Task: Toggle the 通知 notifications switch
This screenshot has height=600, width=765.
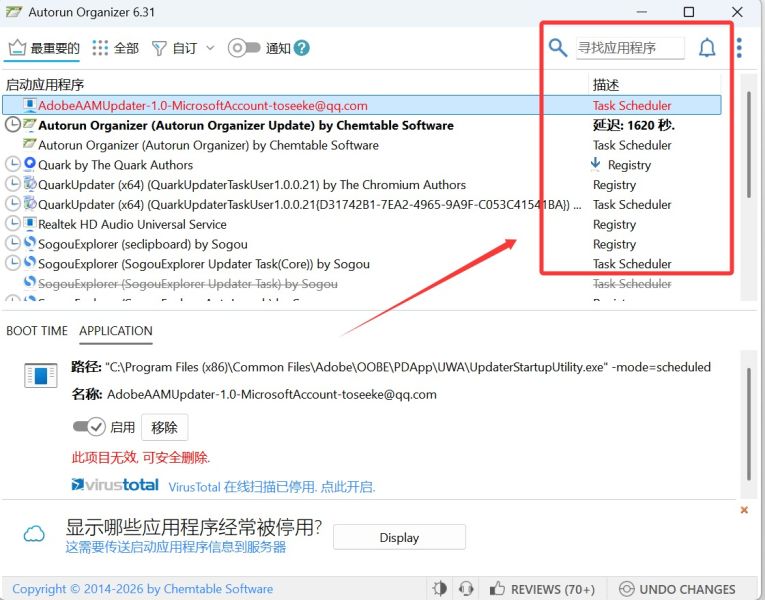Action: (244, 48)
